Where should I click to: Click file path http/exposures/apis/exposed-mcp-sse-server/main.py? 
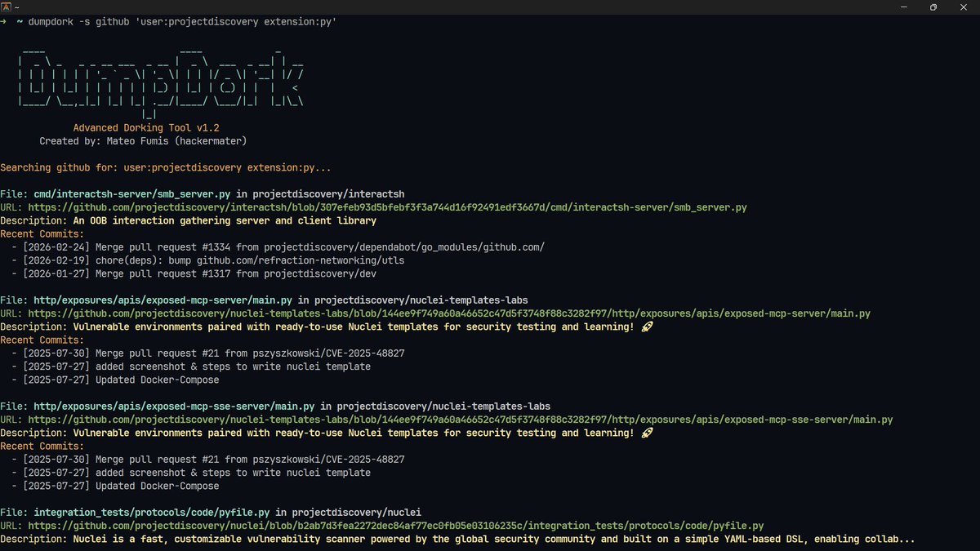(x=174, y=407)
